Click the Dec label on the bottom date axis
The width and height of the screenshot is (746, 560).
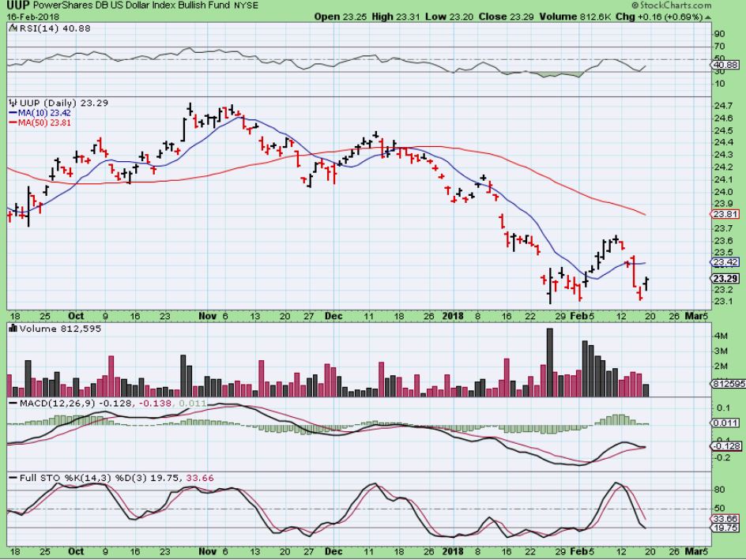coord(333,551)
